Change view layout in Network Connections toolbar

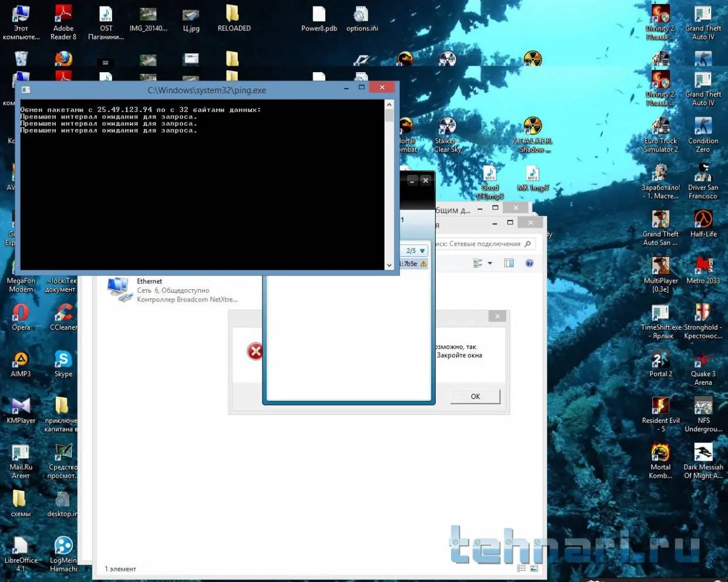pyautogui.click(x=478, y=263)
